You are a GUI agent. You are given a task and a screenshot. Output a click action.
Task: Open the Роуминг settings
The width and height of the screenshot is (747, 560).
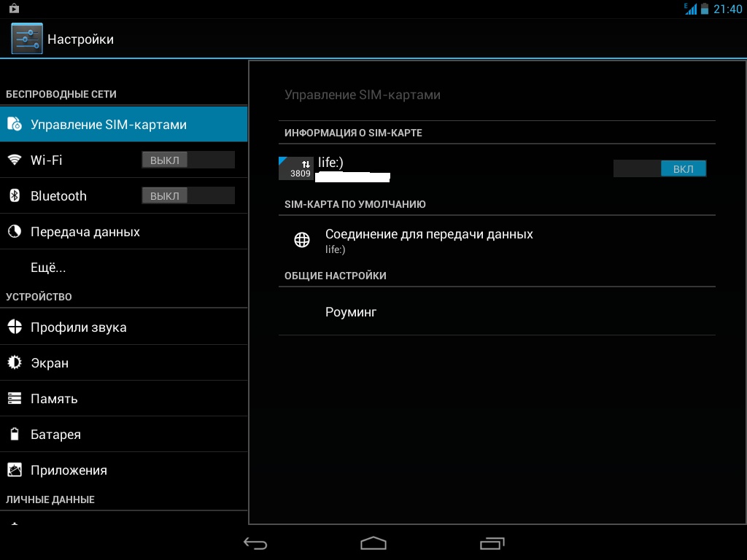click(351, 312)
